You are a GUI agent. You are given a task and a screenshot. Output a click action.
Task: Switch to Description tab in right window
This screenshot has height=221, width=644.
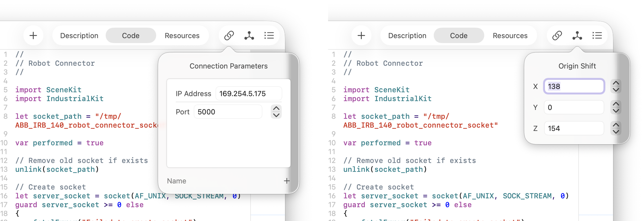[407, 36]
